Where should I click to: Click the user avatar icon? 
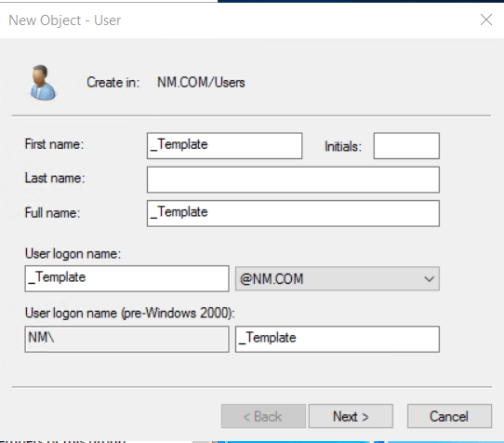(x=43, y=83)
